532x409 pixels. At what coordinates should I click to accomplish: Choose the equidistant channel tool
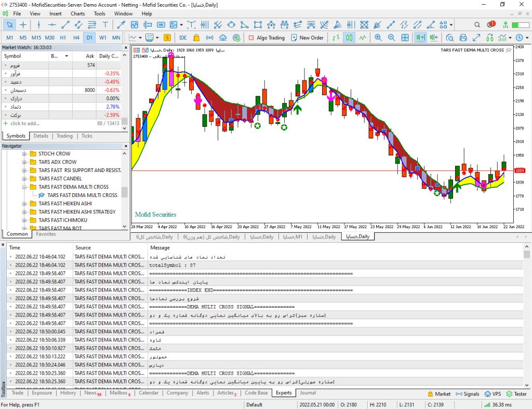[x=78, y=25]
